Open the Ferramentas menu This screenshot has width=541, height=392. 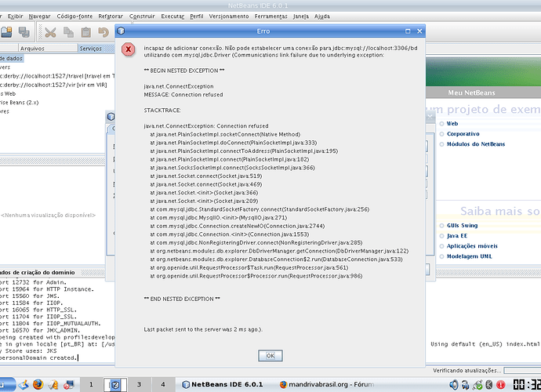pyautogui.click(x=270, y=16)
